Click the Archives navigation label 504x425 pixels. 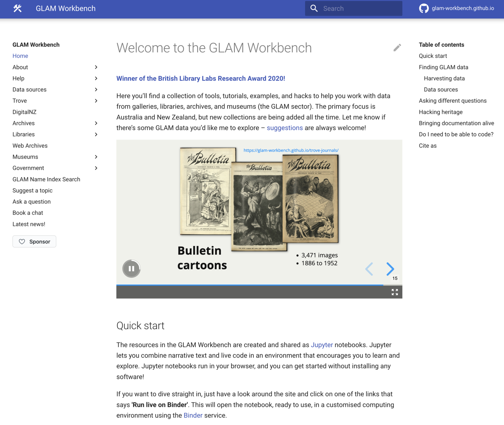click(24, 123)
